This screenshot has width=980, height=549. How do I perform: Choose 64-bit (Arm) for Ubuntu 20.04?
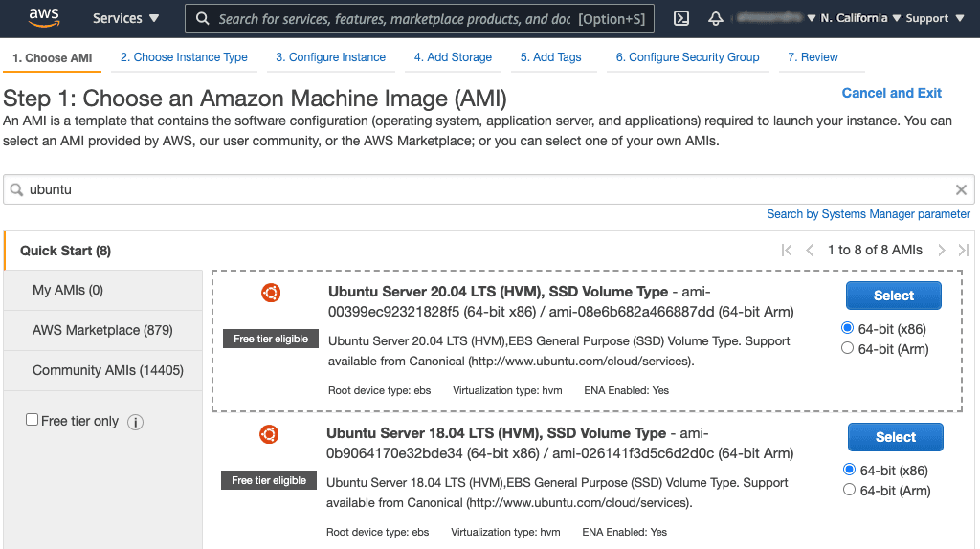tap(847, 349)
